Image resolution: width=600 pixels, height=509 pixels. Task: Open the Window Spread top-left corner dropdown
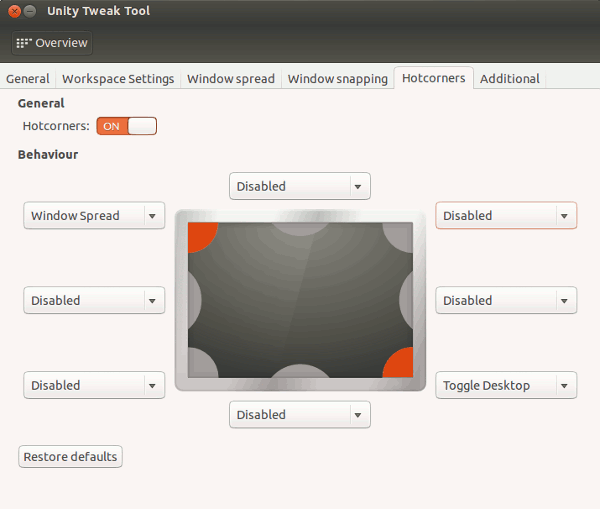pyautogui.click(x=94, y=215)
